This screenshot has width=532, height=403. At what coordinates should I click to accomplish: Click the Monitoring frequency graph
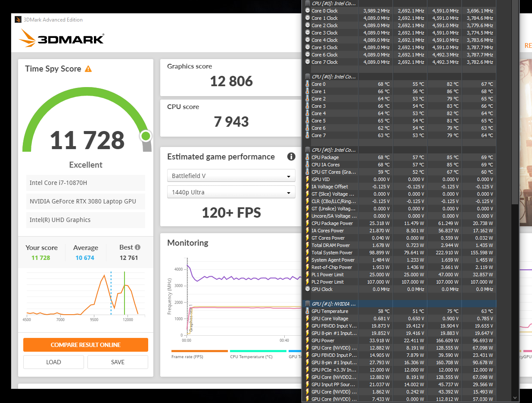coord(244,298)
